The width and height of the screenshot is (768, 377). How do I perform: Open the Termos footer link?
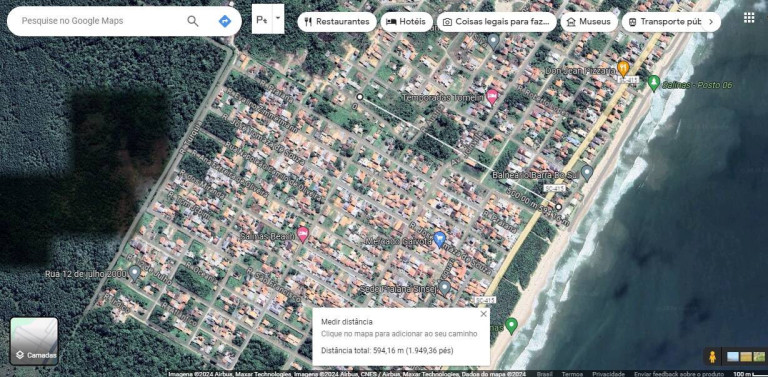572,374
